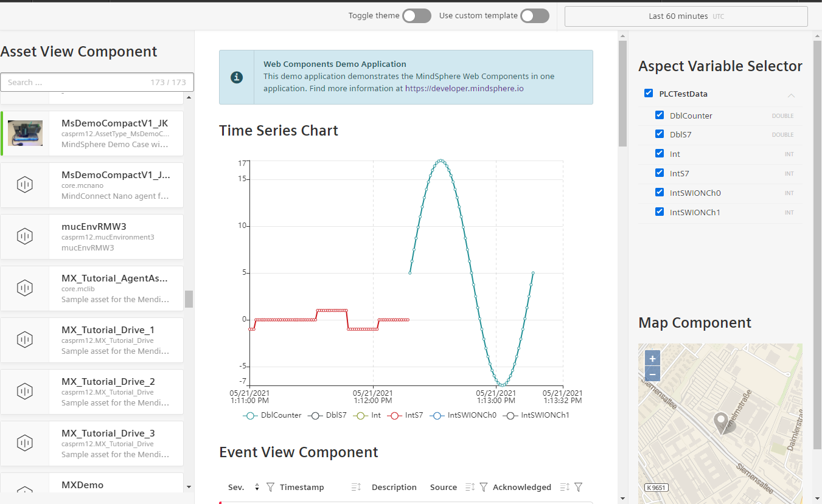Click the Timestamp column header text
Viewport: 822px width, 504px height.
click(x=302, y=487)
